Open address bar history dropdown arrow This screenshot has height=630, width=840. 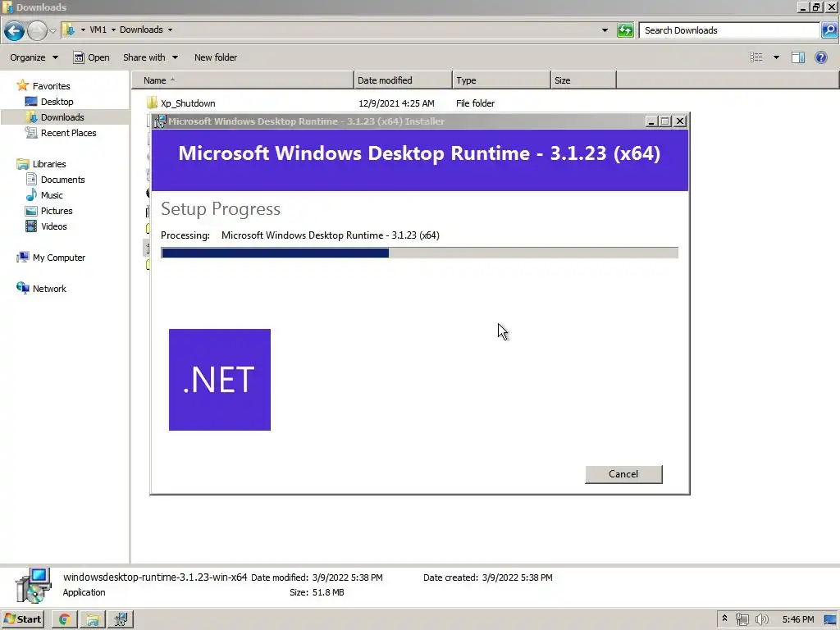click(x=605, y=30)
